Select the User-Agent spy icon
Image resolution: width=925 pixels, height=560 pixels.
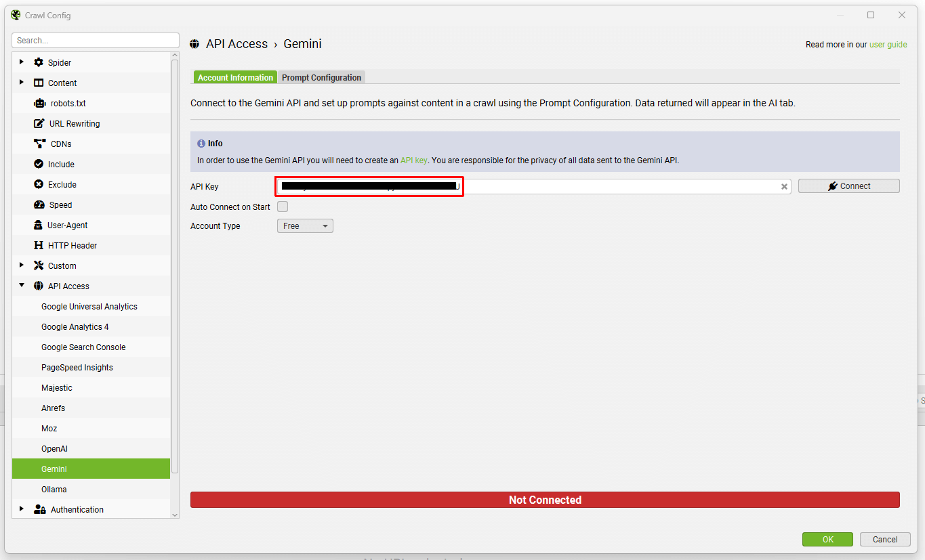(x=39, y=225)
